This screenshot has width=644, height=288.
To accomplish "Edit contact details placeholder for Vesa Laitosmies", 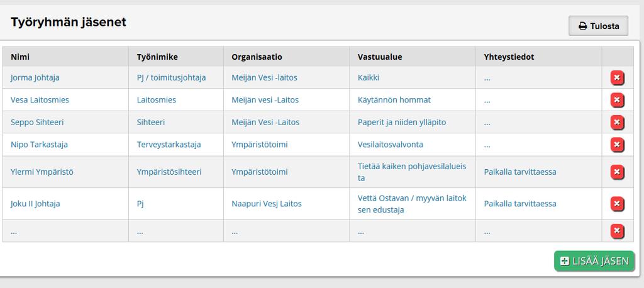I will pyautogui.click(x=487, y=100).
